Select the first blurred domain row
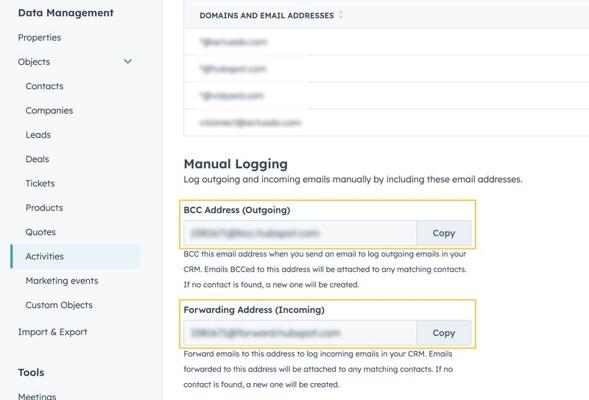Screen dimensions: 589x400 point(386,42)
